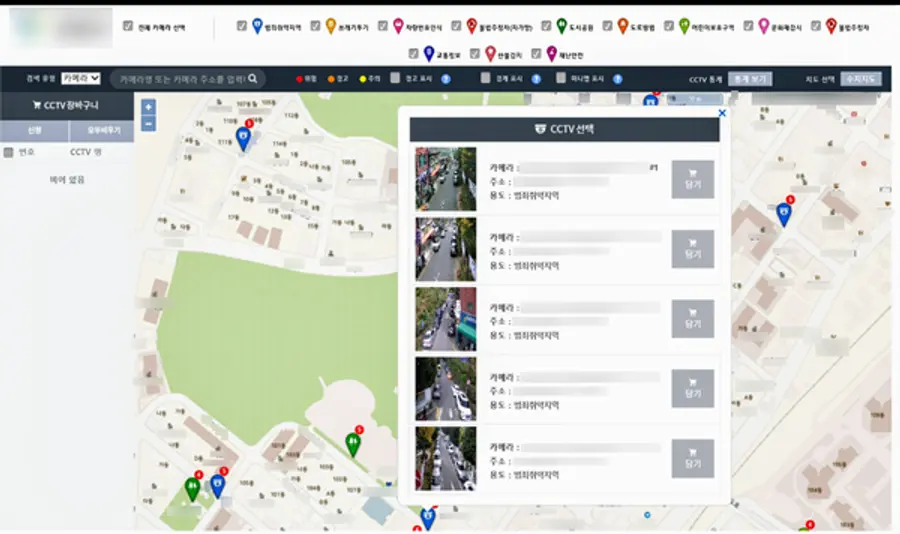The height and width of the screenshot is (534, 900).
Task: Click the camera name or address search field
Action: [180, 78]
